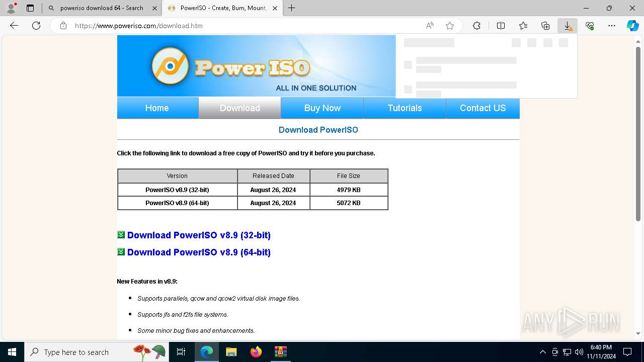Viewport: 644px width, 362px height.
Task: Click green download arrow beside 64-bit link
Action: pos(121,252)
